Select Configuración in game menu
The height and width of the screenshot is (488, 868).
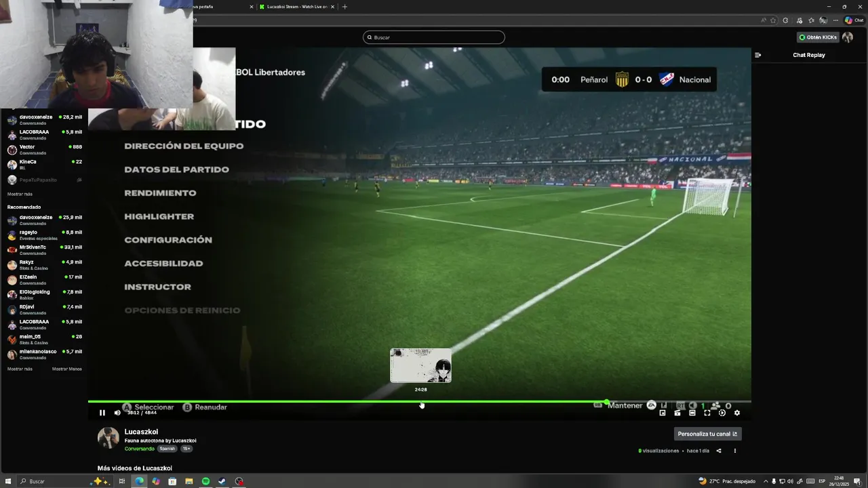[x=168, y=240]
